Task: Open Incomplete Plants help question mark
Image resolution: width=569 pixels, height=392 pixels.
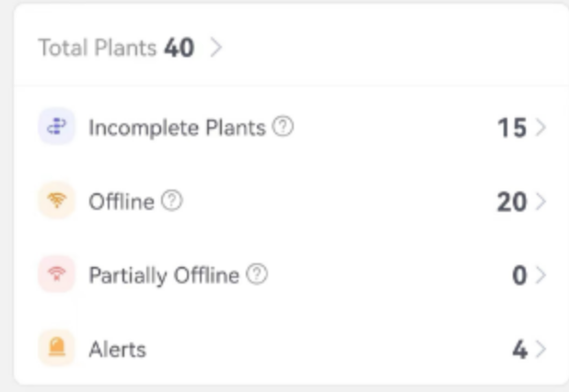Action: (x=284, y=127)
